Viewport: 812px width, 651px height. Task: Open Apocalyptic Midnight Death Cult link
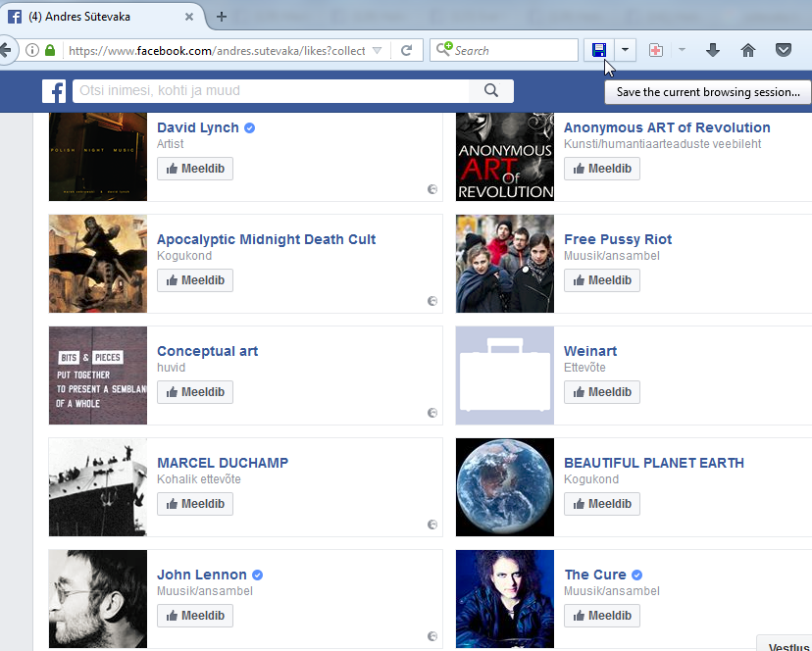tap(266, 239)
